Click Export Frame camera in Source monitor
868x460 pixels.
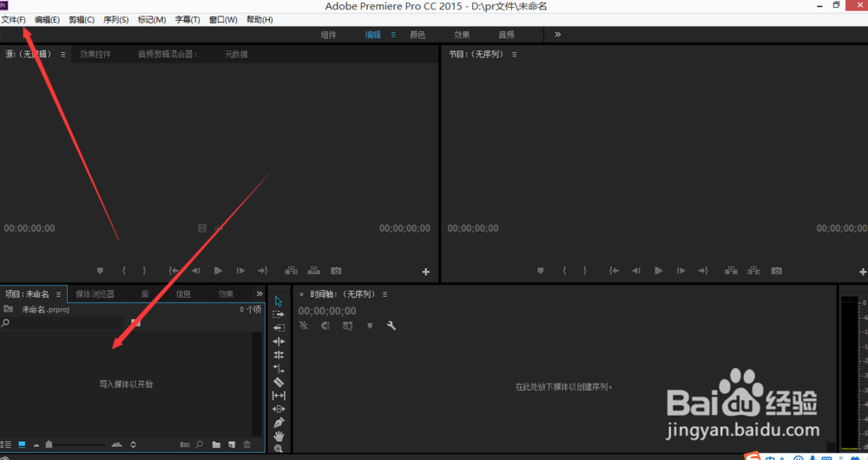point(336,271)
